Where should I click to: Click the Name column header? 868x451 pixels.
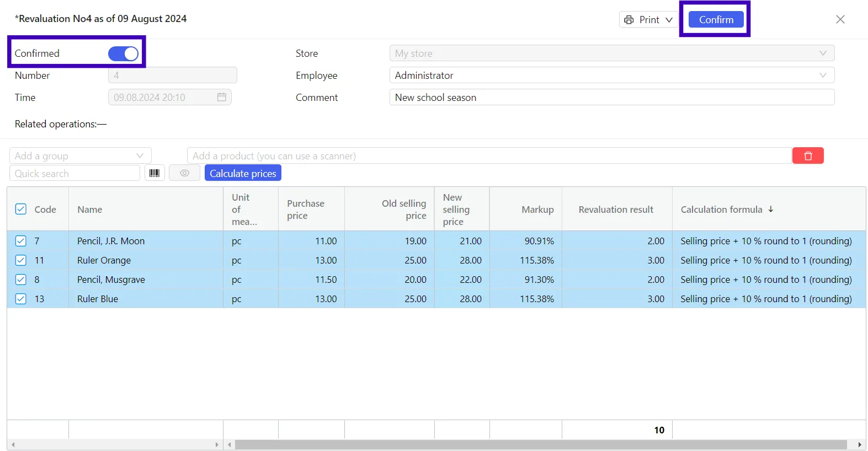click(x=146, y=210)
